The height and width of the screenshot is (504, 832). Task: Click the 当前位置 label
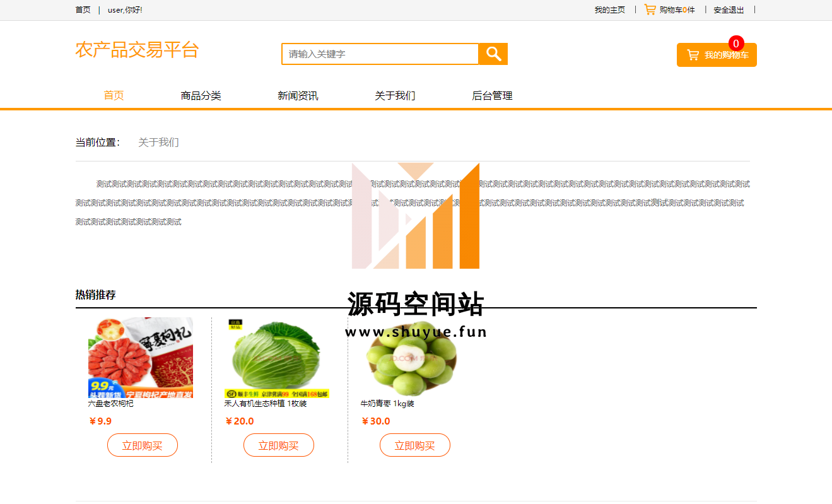pyautogui.click(x=98, y=142)
